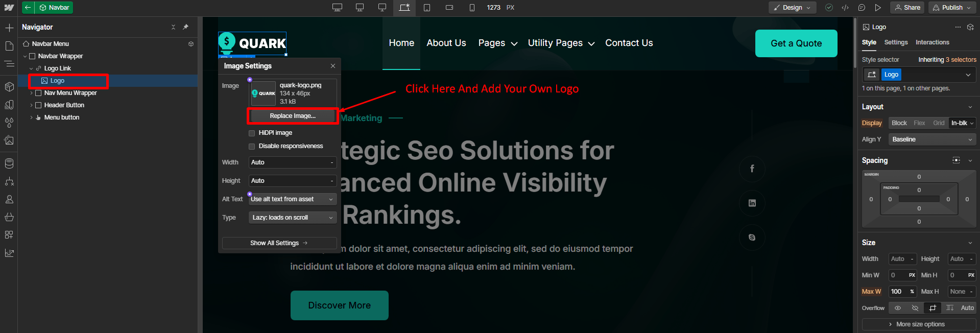
Task: Set overflow to hidden with crossed-eye icon
Action: 915,308
